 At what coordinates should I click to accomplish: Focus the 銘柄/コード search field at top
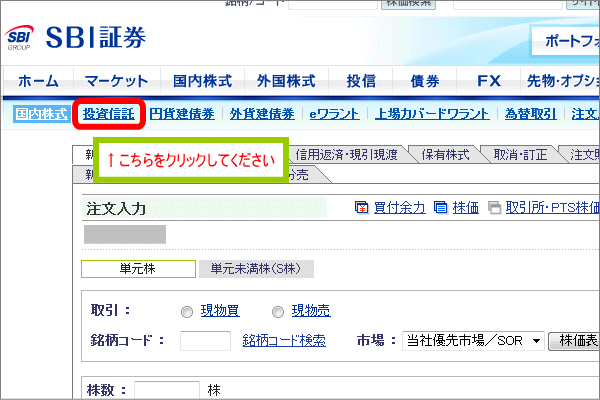[x=333, y=4]
